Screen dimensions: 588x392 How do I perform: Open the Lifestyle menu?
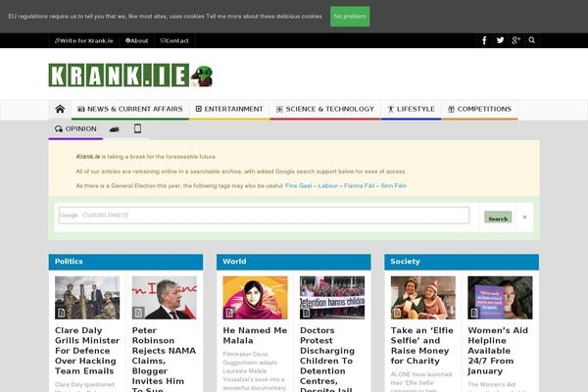[411, 109]
